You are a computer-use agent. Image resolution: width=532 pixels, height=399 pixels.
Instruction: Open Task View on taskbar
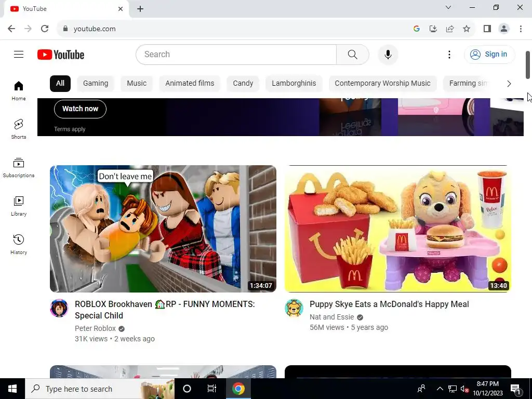point(212,389)
